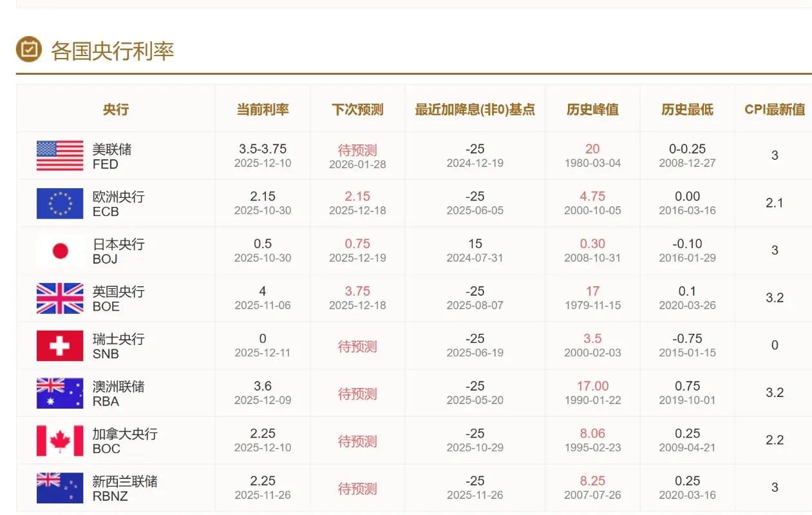The width and height of the screenshot is (812, 515).
Task: Click the 各国央行利率 section heading
Action: pyautogui.click(x=113, y=50)
